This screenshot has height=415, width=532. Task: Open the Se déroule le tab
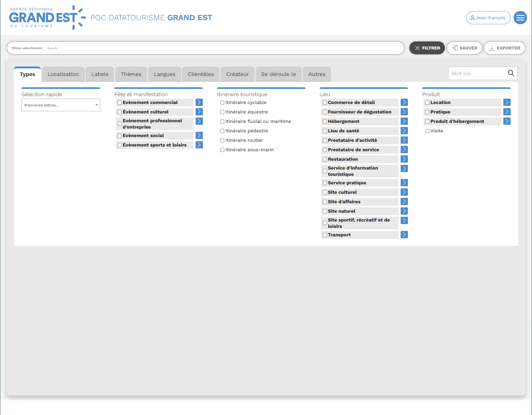click(278, 74)
